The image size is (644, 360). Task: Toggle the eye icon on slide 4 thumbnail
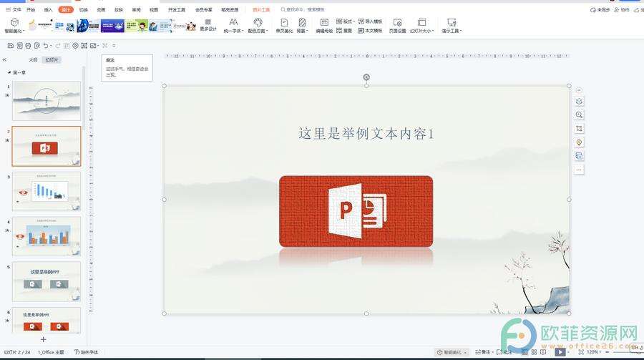20,236
